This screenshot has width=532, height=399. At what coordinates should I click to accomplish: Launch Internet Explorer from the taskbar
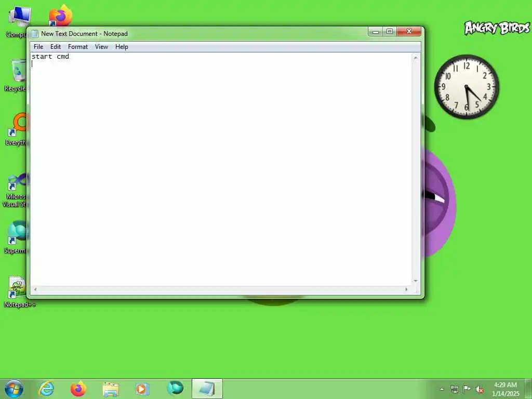(46, 389)
